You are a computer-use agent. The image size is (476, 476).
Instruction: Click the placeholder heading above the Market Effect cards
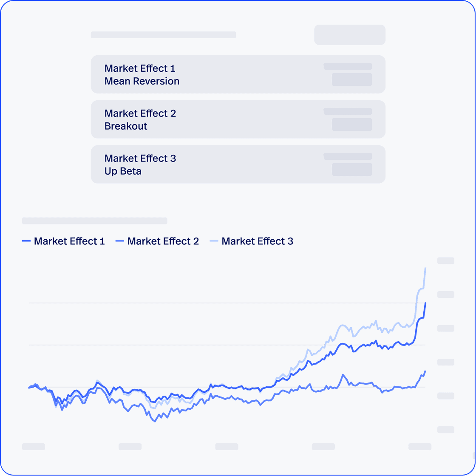point(163,35)
